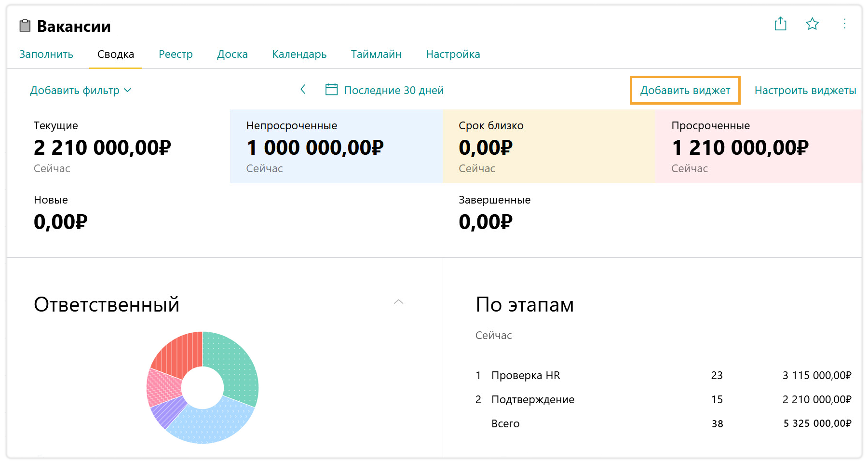Image resolution: width=868 pixels, height=463 pixels.
Task: Open the Последние 30 дней period selector
Action: (x=393, y=90)
